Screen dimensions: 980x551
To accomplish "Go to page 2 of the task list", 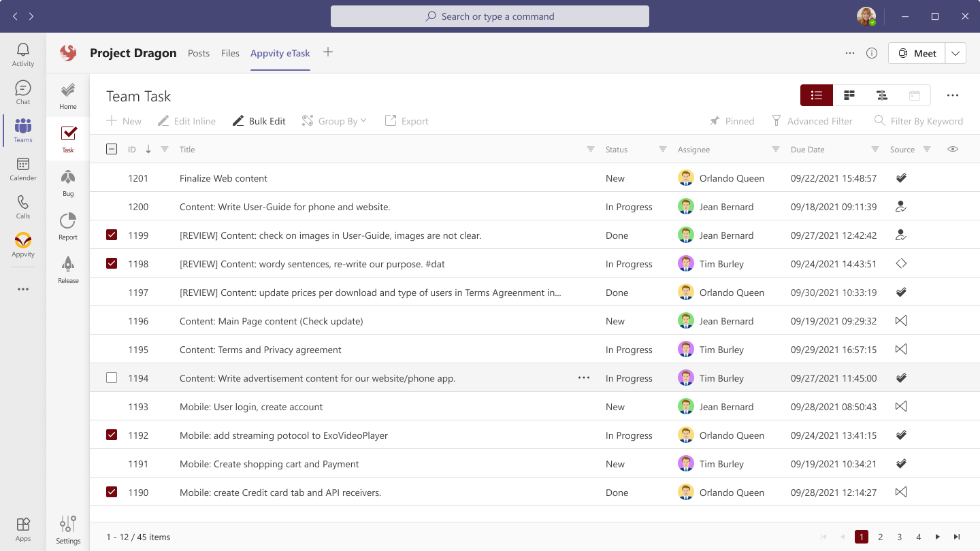I will tap(881, 537).
